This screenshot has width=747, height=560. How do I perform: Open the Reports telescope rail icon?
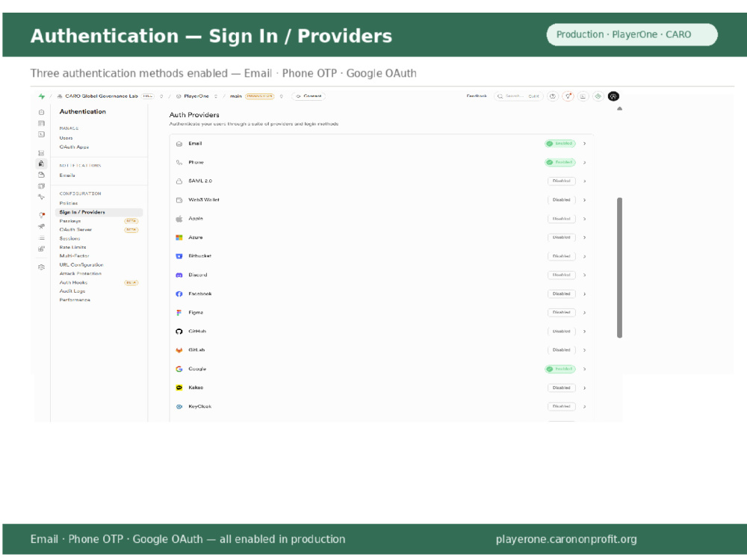click(x=41, y=227)
